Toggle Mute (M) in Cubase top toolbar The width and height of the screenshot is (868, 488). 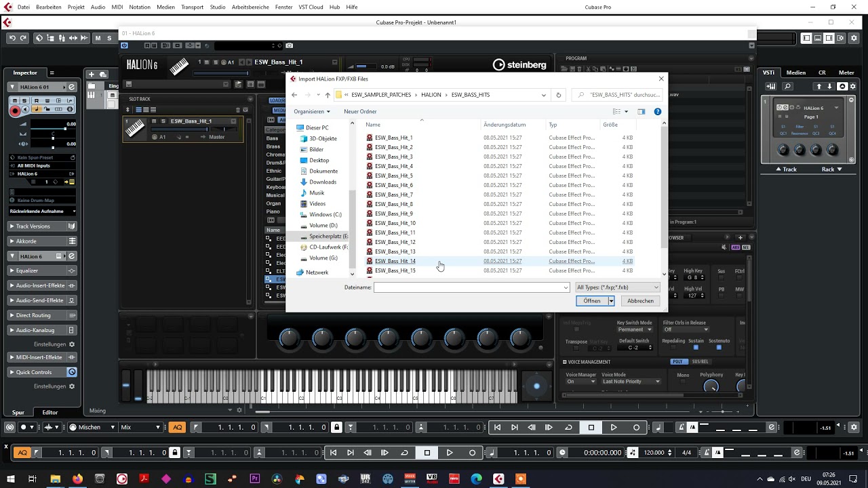click(98, 38)
